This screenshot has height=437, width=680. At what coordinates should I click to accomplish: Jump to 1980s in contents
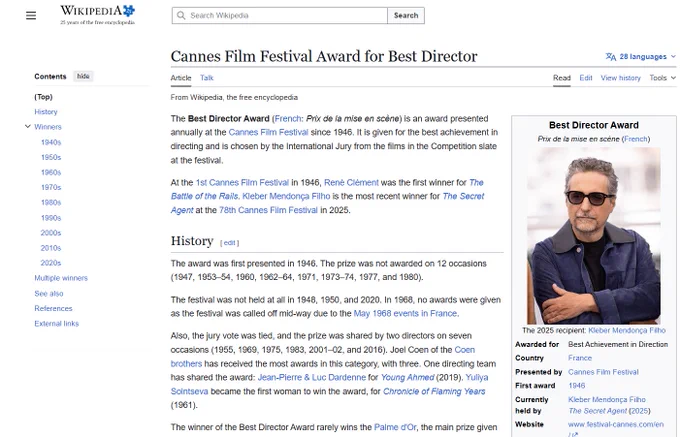point(51,202)
